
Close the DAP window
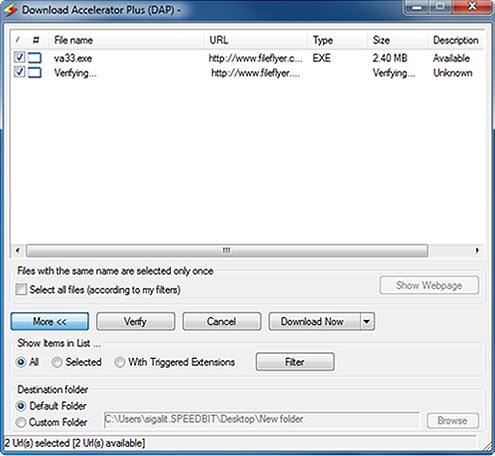click(472, 7)
